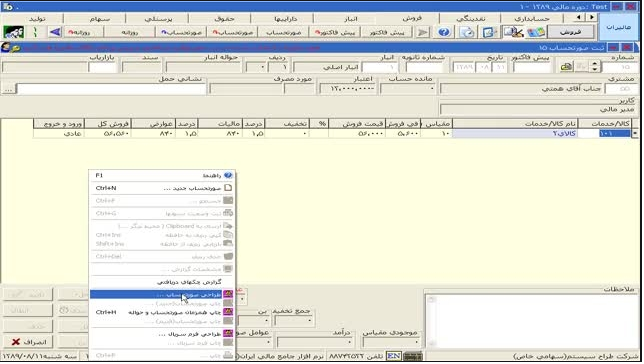Click the انصراف cancel button
Viewport: 644px width, 364px height.
click(x=28, y=342)
